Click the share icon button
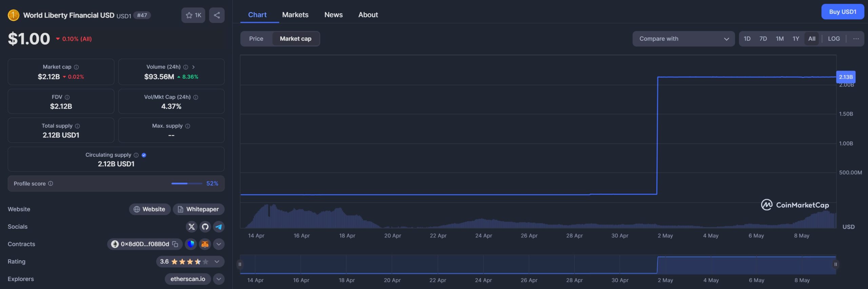 point(217,15)
